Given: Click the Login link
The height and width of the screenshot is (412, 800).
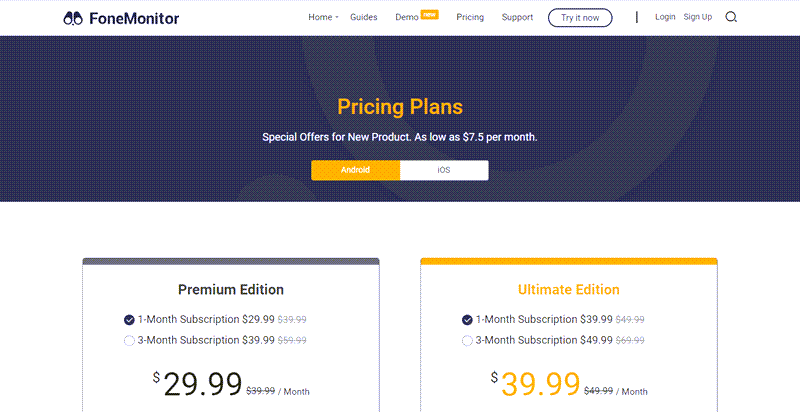Looking at the screenshot, I should [665, 17].
